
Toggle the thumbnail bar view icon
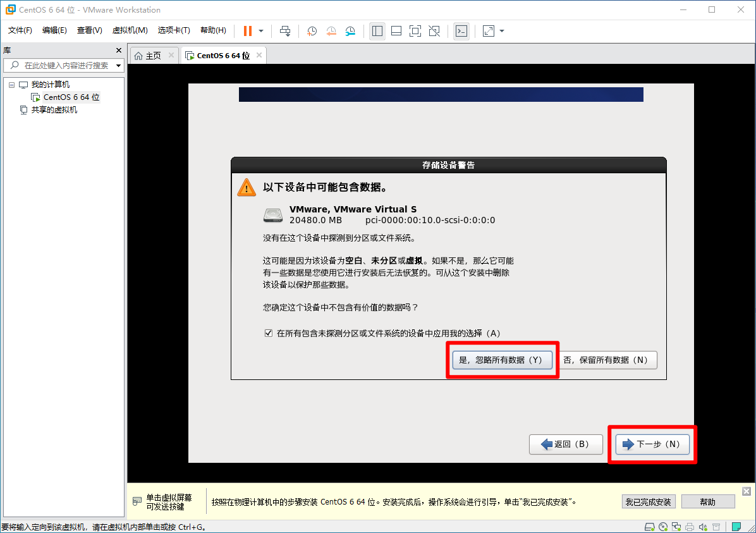396,31
